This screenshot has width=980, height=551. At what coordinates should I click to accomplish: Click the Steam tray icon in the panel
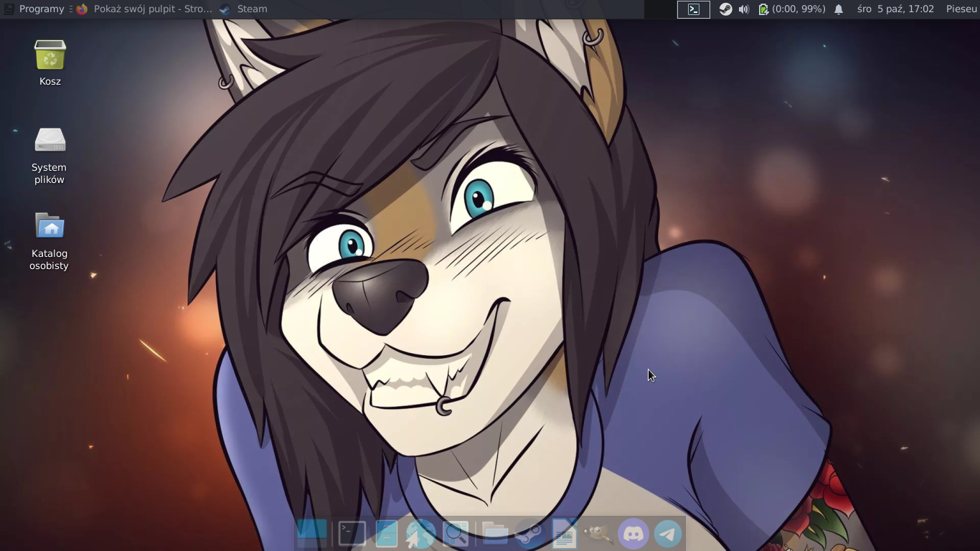point(725,9)
